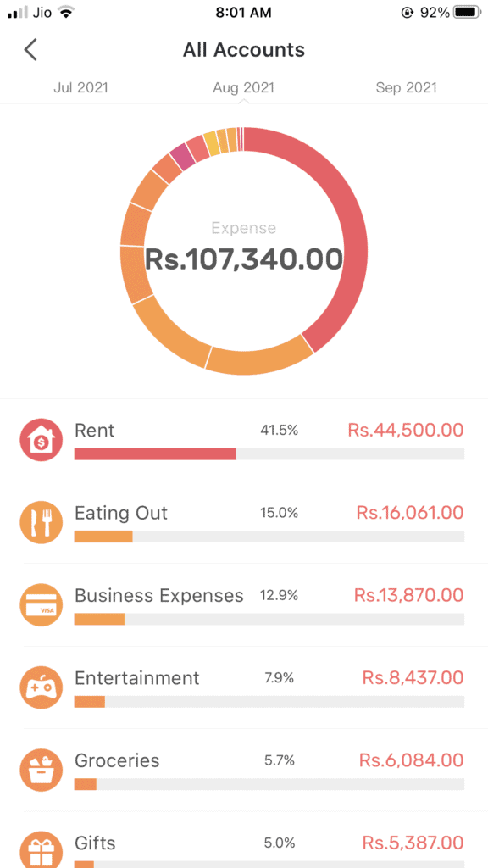
Task: Tap the Groceries basket icon
Action: pos(42,770)
